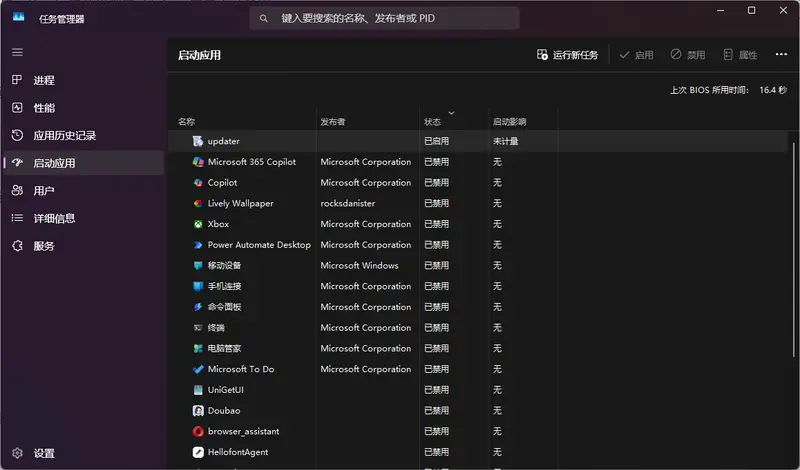
Task: Select the UniGetUI name text
Action: [226, 390]
